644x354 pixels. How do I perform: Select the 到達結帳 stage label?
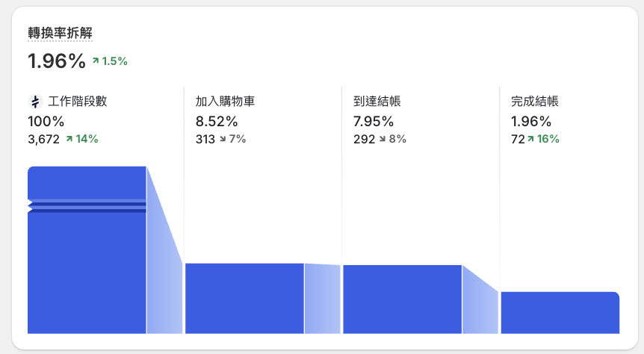tap(377, 102)
